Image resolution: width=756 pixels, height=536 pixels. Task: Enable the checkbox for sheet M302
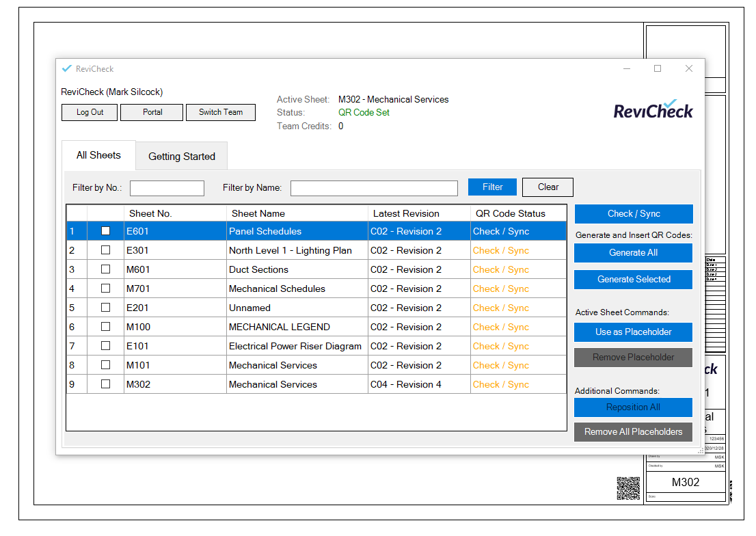tap(105, 384)
